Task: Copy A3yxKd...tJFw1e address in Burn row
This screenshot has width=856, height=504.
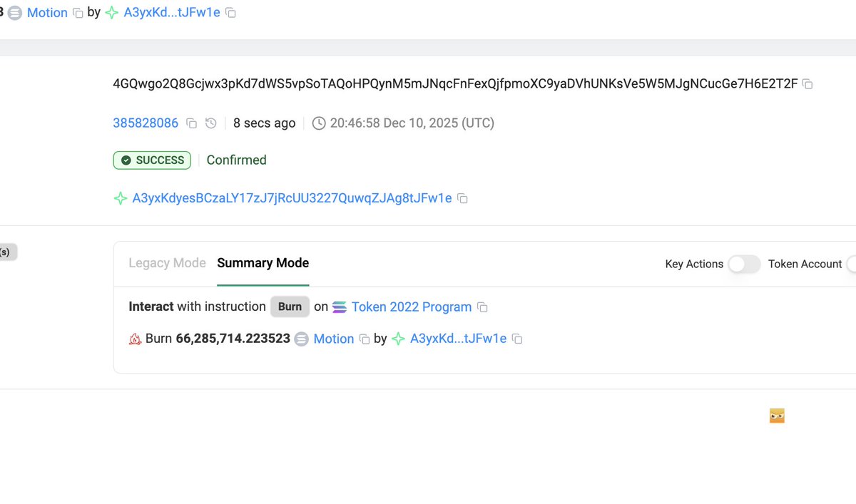Action: [517, 339]
